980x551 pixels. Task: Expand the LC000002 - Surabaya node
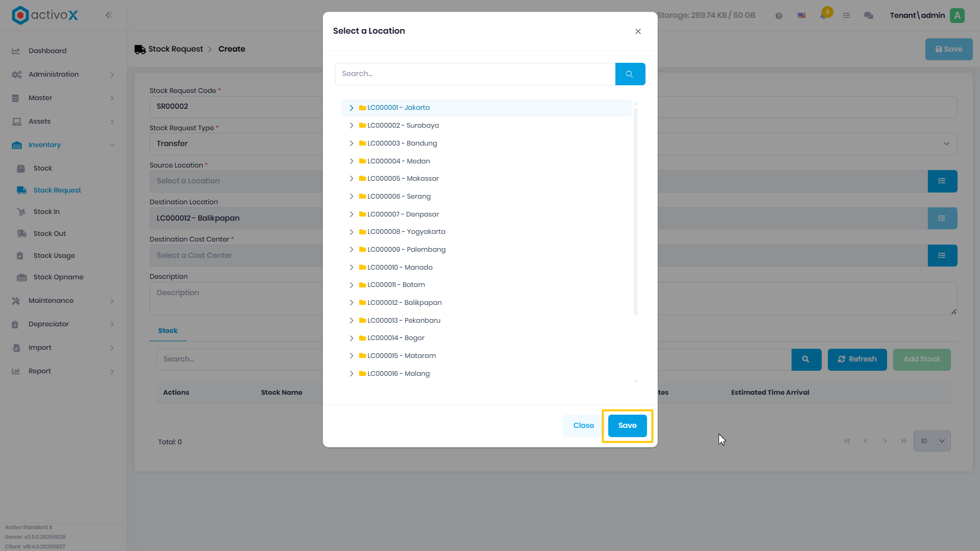(x=351, y=126)
